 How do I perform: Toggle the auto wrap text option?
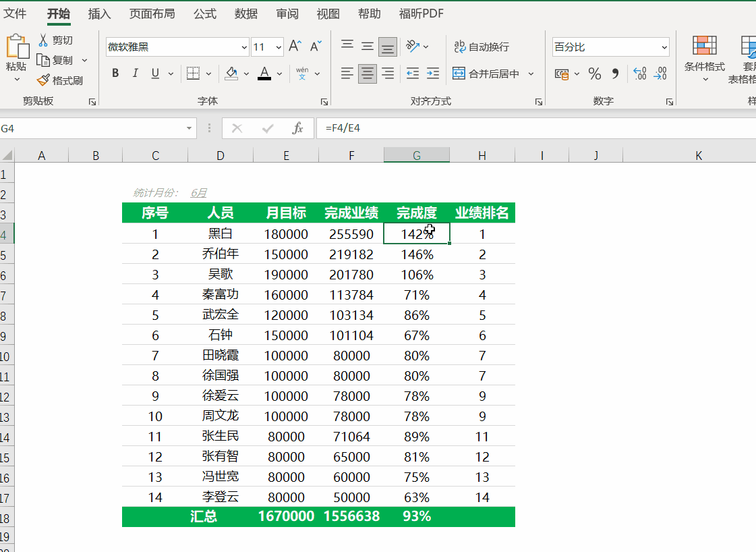(482, 47)
